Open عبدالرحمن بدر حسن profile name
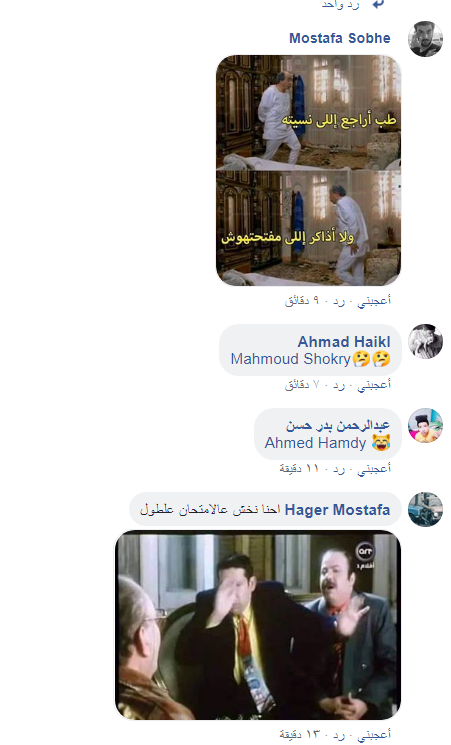Image resolution: width=451 pixels, height=745 pixels. tap(338, 425)
